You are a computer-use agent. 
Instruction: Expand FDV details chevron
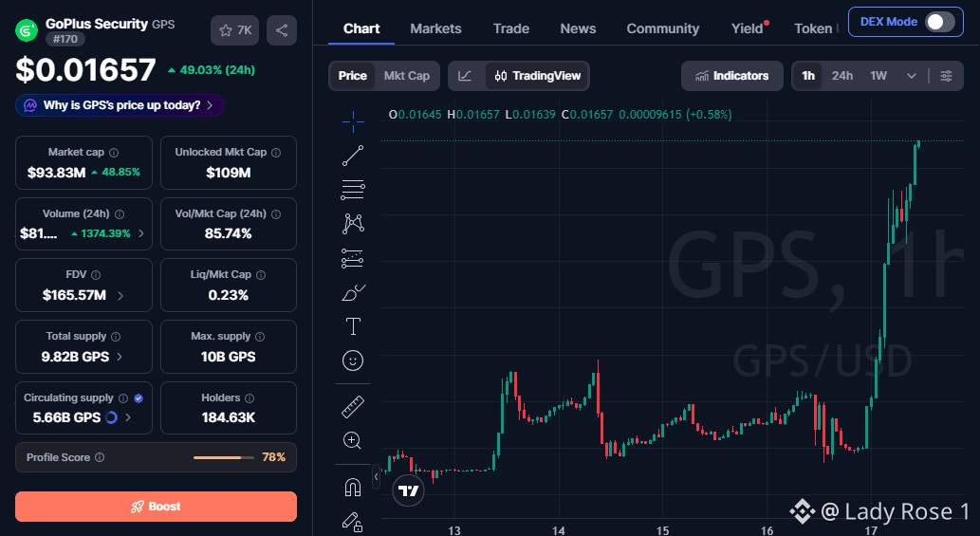(x=120, y=295)
